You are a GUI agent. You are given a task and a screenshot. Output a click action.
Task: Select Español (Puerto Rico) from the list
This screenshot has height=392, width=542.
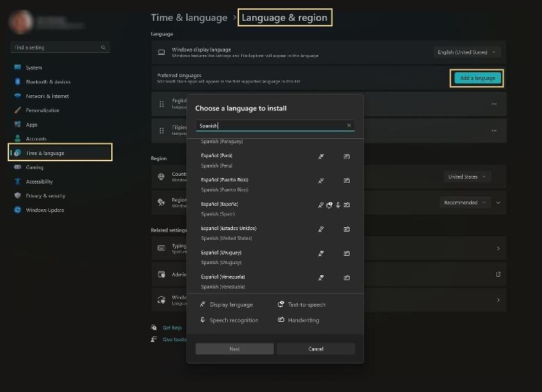click(274, 185)
